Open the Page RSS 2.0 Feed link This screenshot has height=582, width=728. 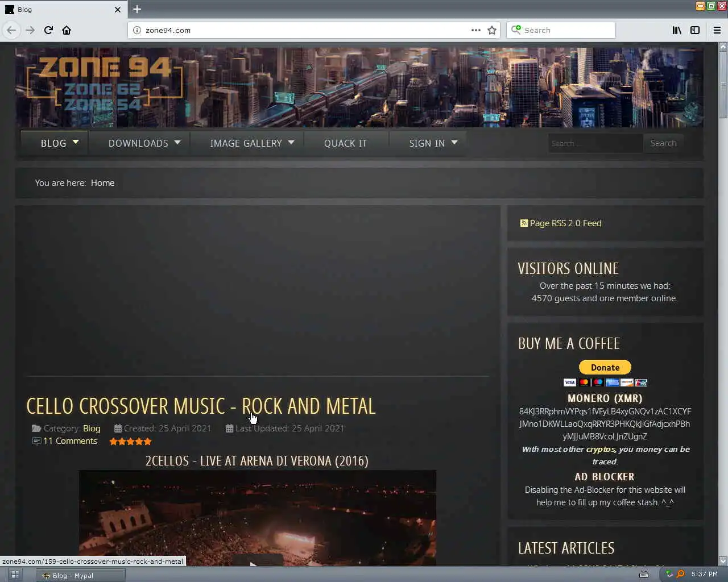tap(565, 223)
